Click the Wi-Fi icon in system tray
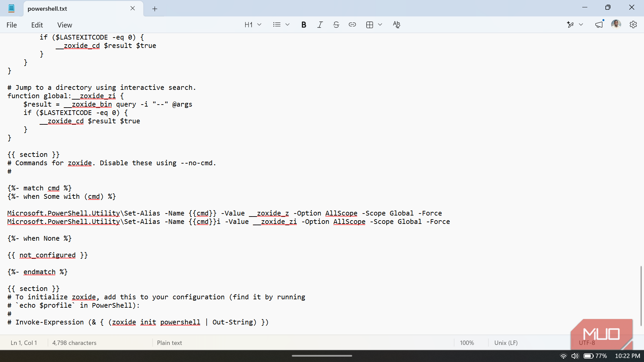This screenshot has height=362, width=644. 563,356
